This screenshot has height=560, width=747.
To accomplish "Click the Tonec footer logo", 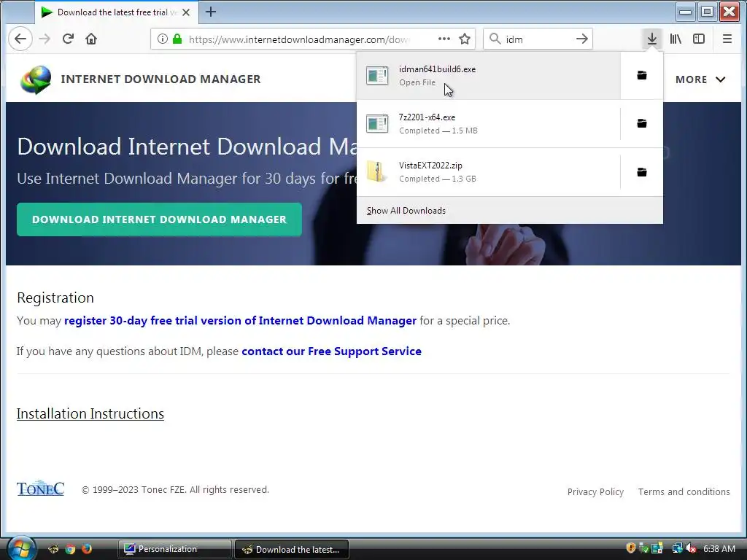I will [41, 489].
